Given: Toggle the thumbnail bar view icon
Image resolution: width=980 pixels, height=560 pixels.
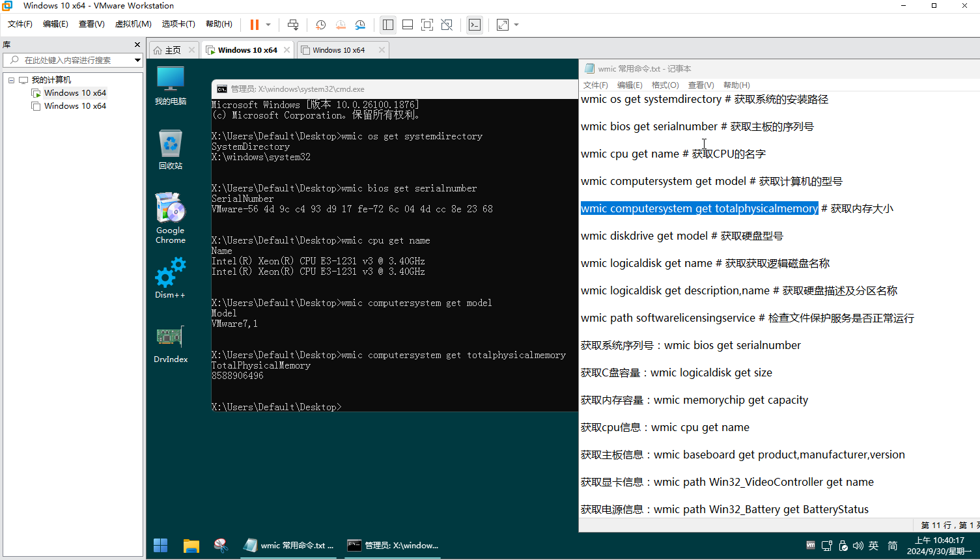Looking at the screenshot, I should tap(408, 25).
